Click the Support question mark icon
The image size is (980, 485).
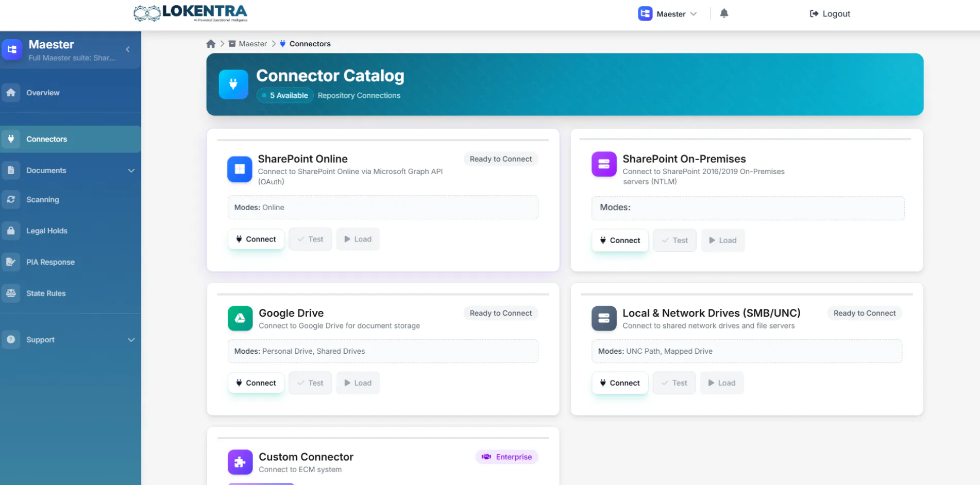pyautogui.click(x=11, y=340)
